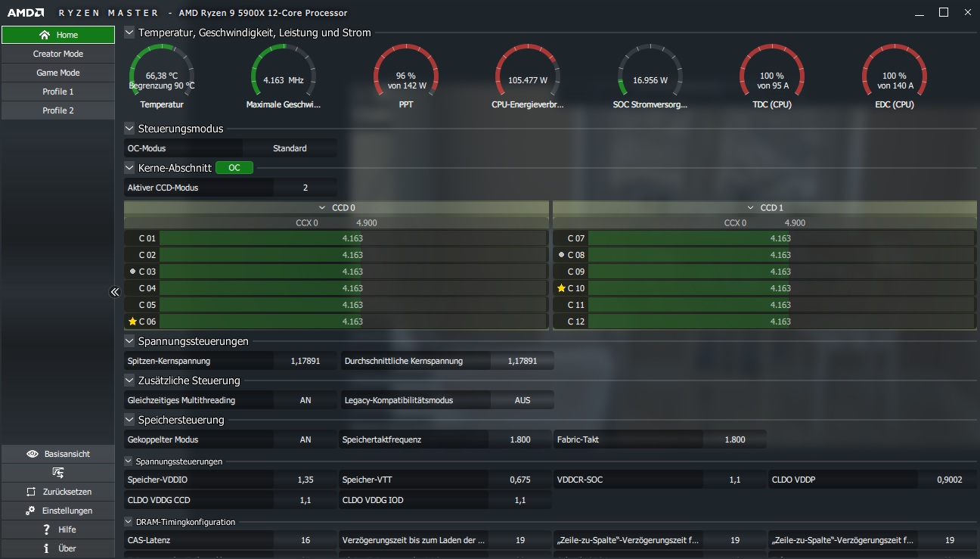The image size is (980, 559).
Task: Click the AMD logo in title bar
Action: tap(25, 13)
